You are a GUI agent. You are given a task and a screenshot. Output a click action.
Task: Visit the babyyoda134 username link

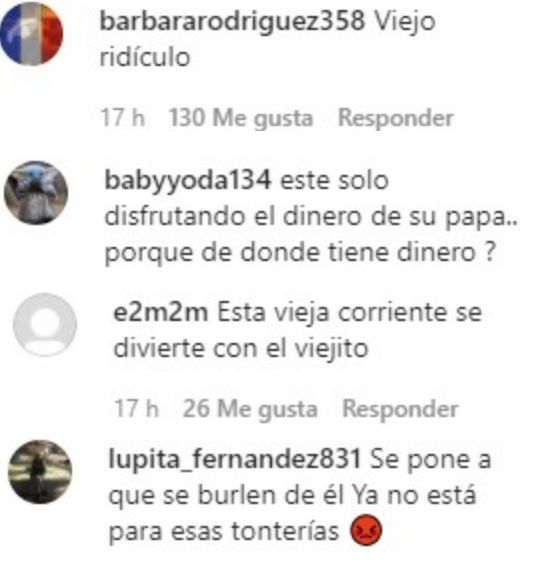click(188, 181)
